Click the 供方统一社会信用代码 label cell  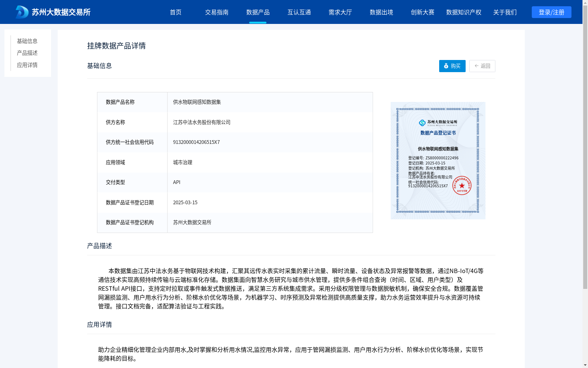click(132, 142)
